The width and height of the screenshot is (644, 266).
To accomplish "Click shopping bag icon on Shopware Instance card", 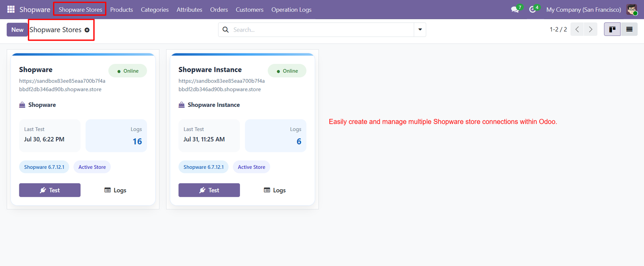I will point(182,105).
